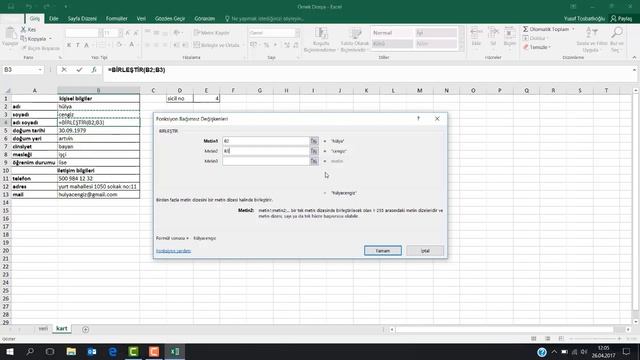This screenshot has width=640, height=360.
Task: Click the Yapıştır paste icon
Action: [x=10, y=33]
